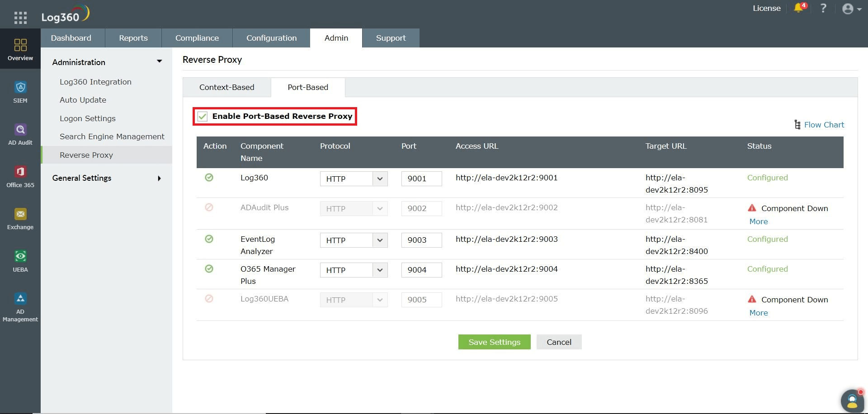
Task: Expand the General Settings menu
Action: tap(81, 178)
